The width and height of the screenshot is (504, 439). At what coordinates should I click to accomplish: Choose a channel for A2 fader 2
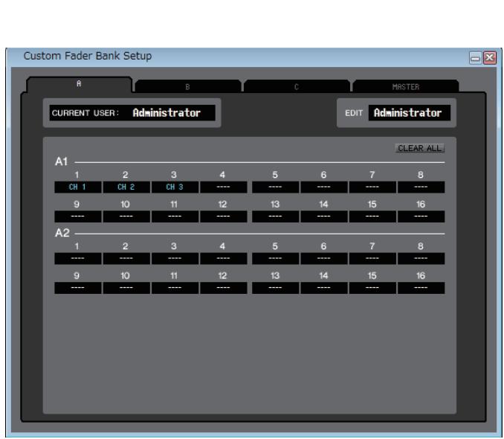126,258
